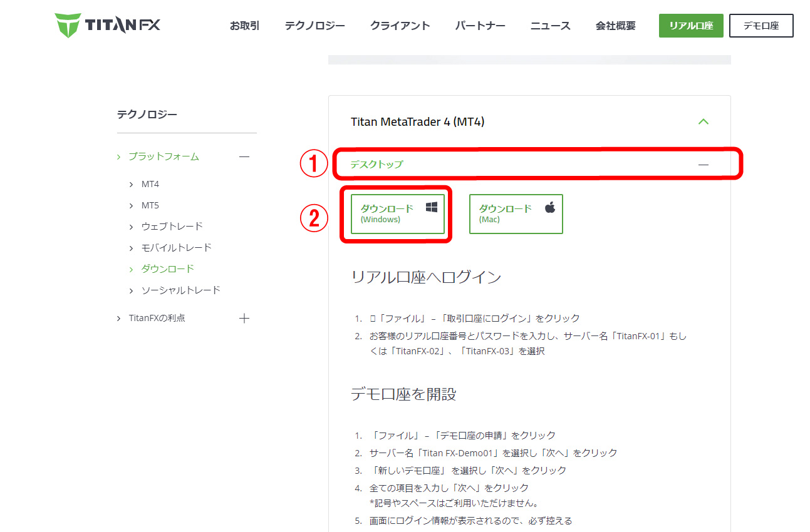Click the テクノロジー sidebar heading

click(147, 115)
